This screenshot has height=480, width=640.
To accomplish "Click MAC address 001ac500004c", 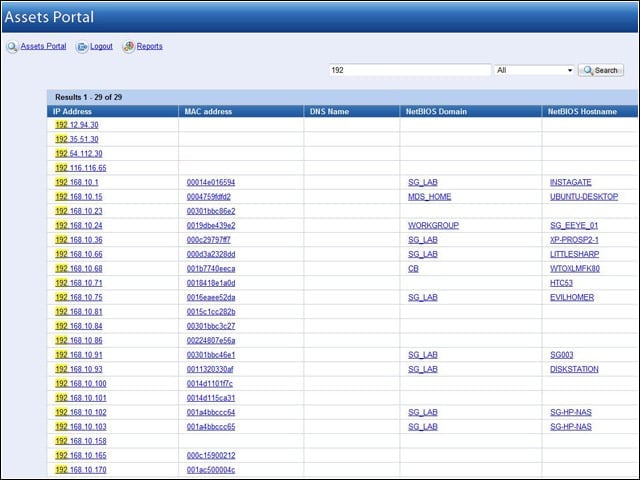I will point(211,470).
